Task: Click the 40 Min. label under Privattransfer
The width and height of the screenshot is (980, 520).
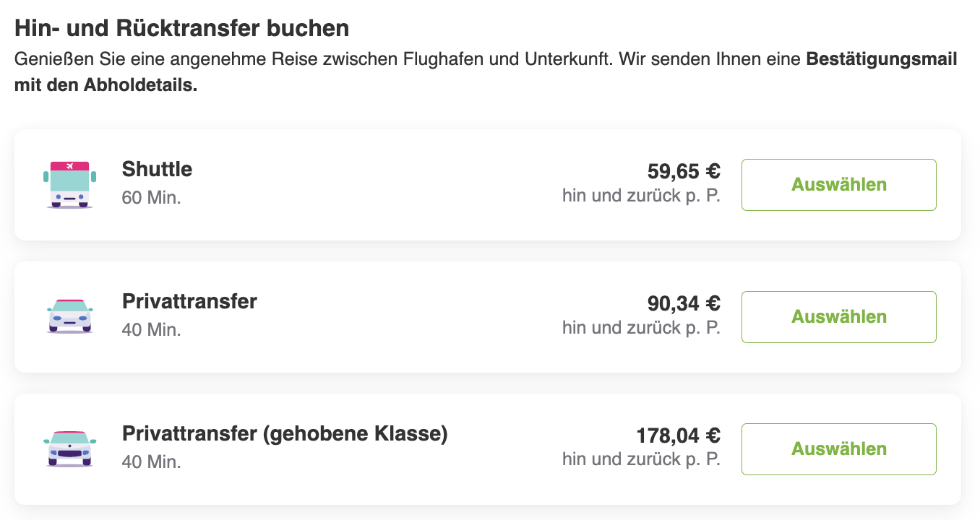Action: coord(152,329)
